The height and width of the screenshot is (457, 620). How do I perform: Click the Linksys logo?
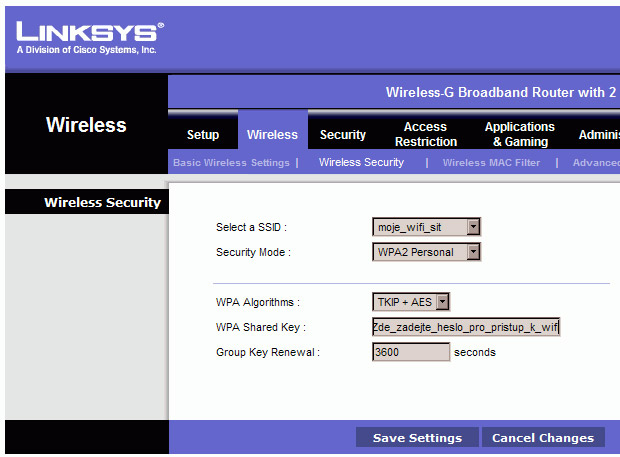[x=90, y=32]
